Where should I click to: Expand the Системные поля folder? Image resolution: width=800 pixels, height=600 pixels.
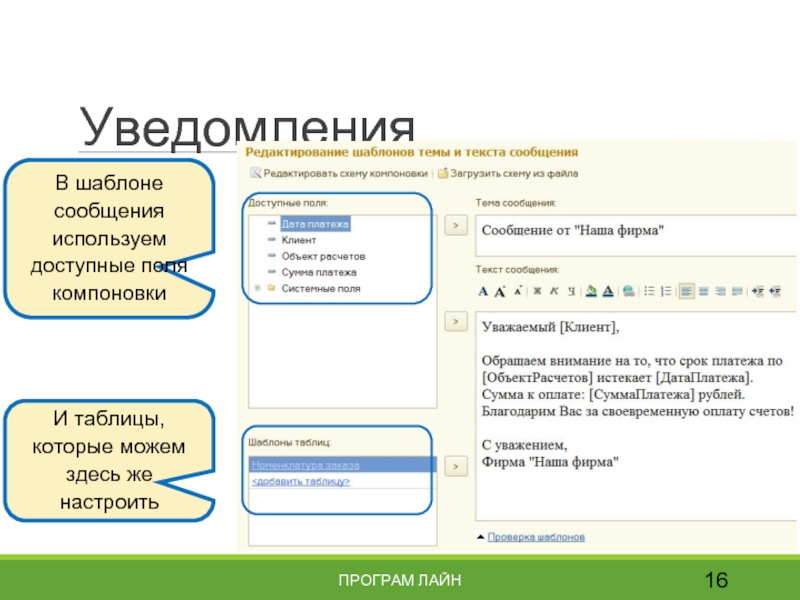coord(258,288)
